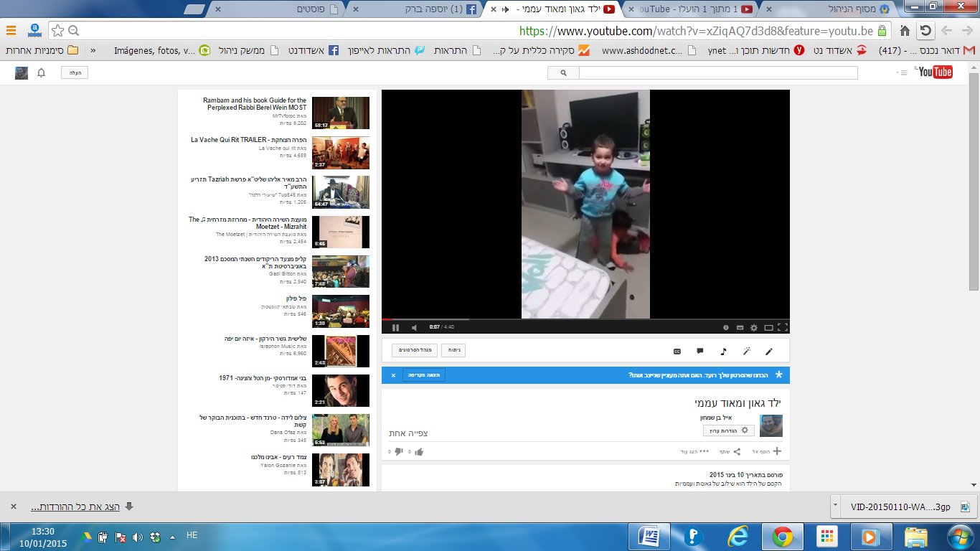Open the player settings gear

tap(753, 328)
